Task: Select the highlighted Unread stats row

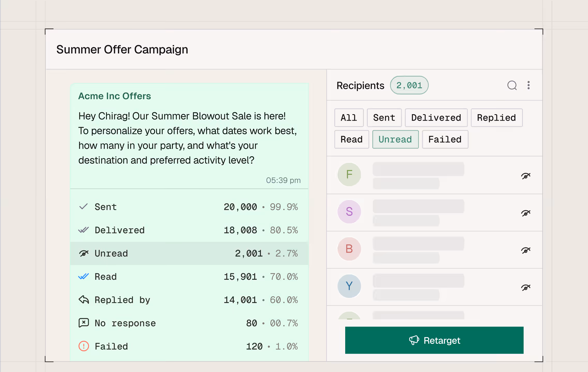Action: (x=189, y=253)
